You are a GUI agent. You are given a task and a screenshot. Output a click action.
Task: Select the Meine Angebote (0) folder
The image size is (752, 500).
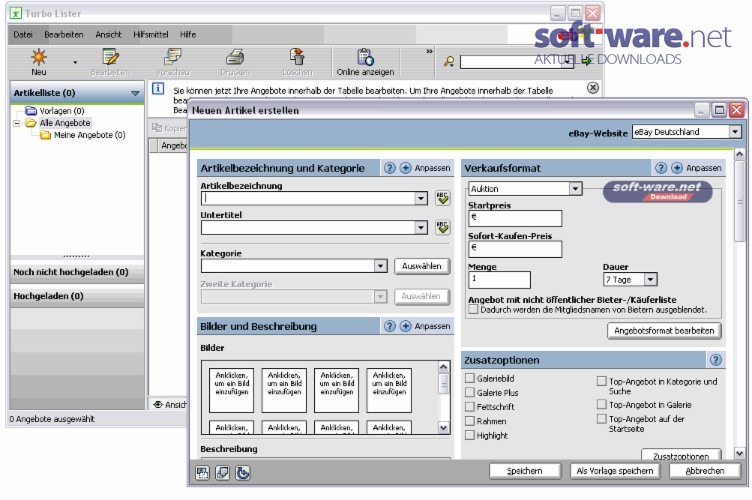click(82, 135)
